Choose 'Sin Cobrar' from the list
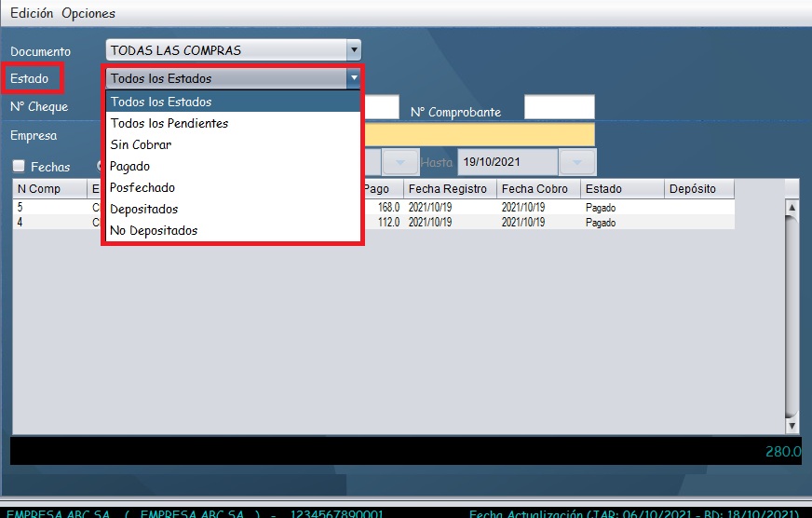 141,144
